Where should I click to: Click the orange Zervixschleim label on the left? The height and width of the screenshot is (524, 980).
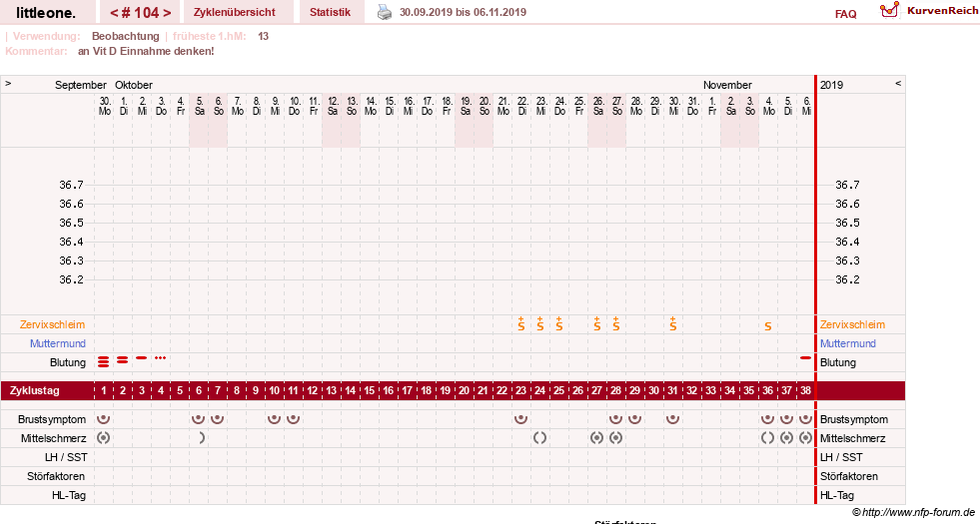[x=53, y=324]
